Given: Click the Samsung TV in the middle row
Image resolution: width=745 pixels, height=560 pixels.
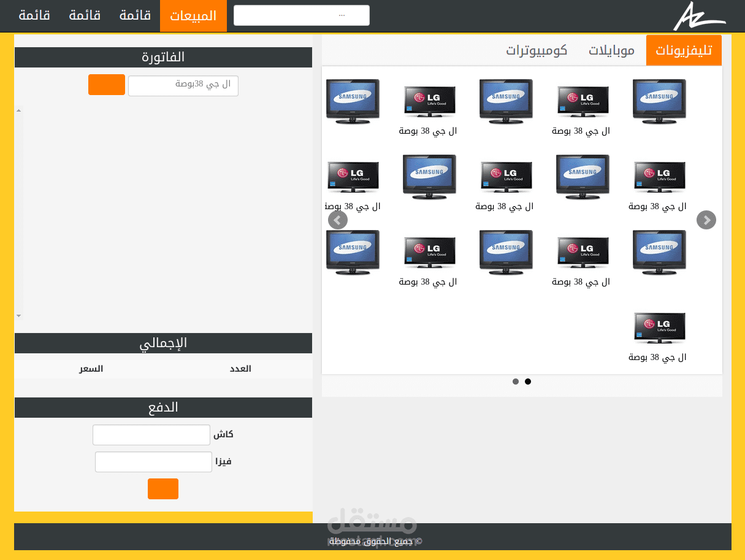Looking at the screenshot, I should (429, 177).
